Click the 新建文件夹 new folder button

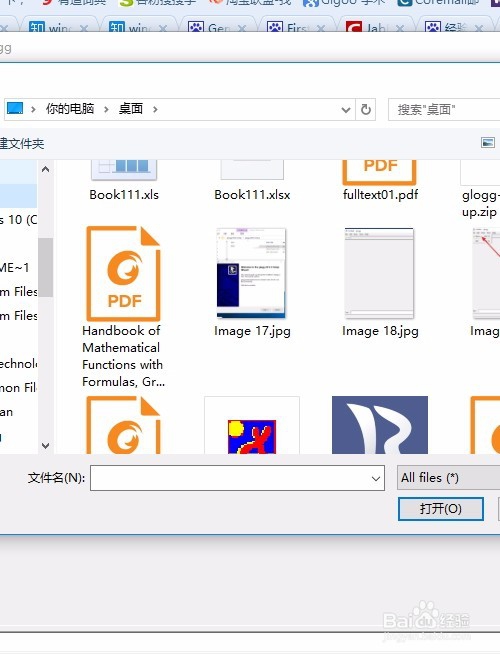(x=22, y=144)
